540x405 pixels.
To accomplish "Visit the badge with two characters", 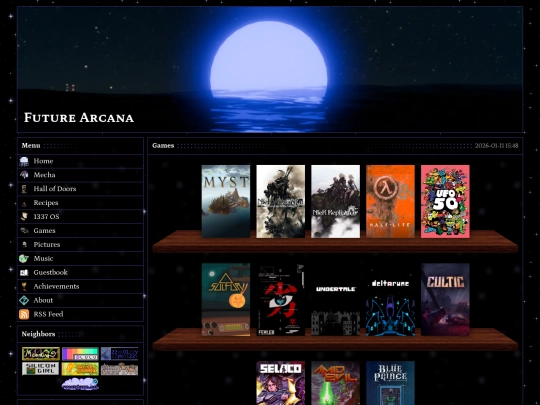I will [x=120, y=369].
